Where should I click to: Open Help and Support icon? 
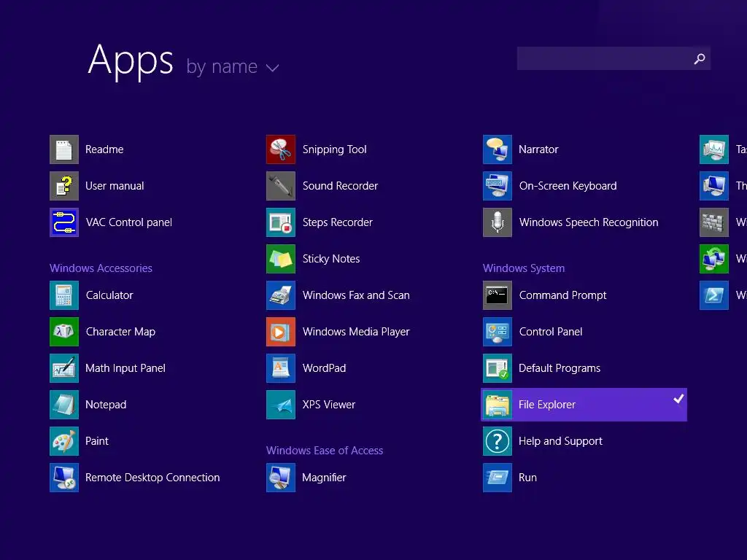[498, 441]
